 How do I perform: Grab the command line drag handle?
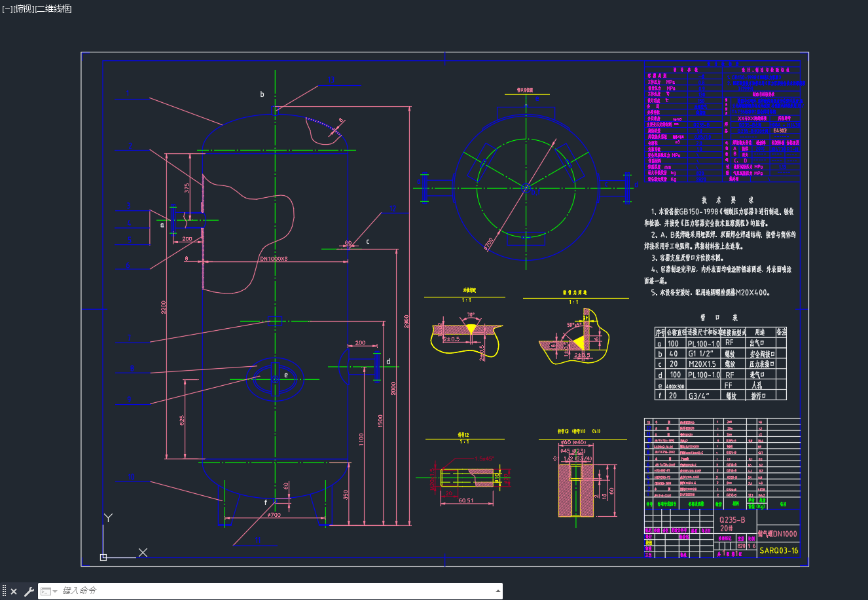4,591
